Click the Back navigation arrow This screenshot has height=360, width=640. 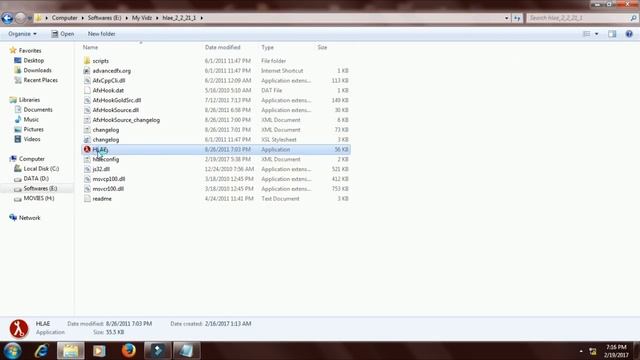(7, 18)
